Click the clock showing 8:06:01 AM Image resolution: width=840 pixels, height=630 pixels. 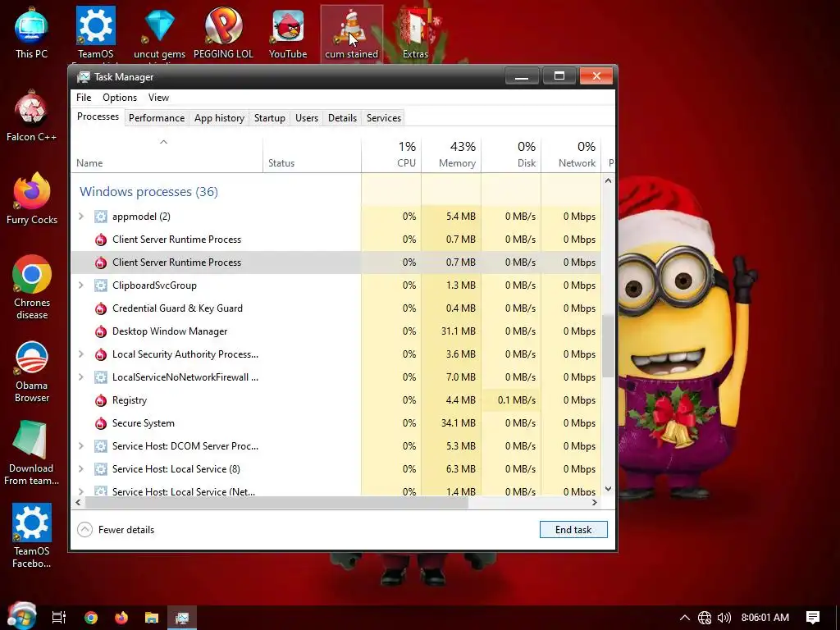tap(765, 618)
